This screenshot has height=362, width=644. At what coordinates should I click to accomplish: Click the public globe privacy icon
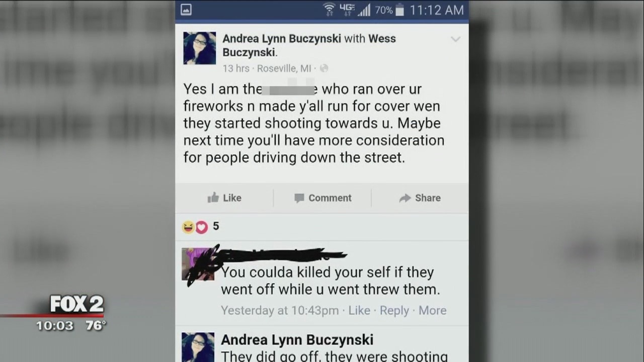324,68
